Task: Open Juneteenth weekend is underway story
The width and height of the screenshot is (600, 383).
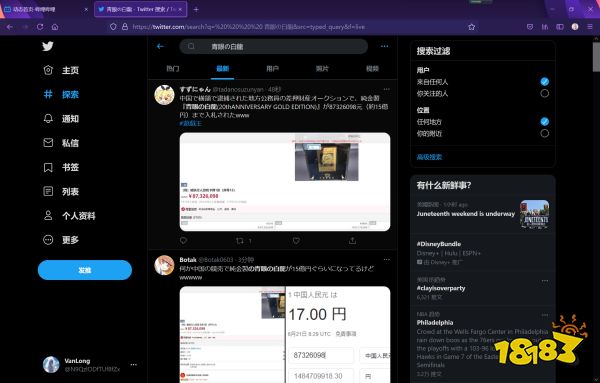Action: tap(466, 214)
